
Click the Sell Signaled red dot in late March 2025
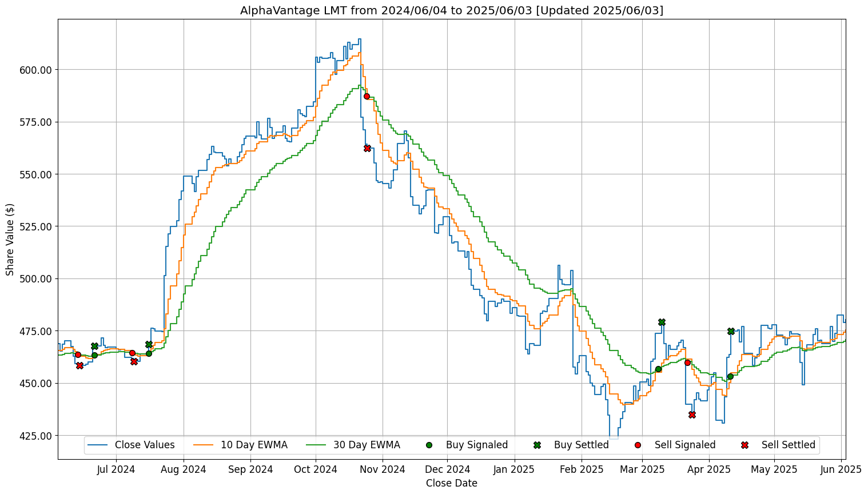pyautogui.click(x=687, y=362)
